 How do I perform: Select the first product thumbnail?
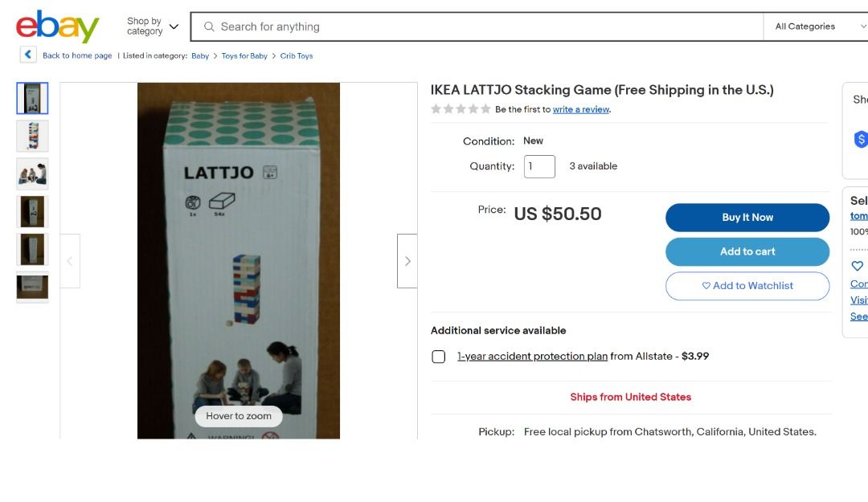(x=32, y=97)
